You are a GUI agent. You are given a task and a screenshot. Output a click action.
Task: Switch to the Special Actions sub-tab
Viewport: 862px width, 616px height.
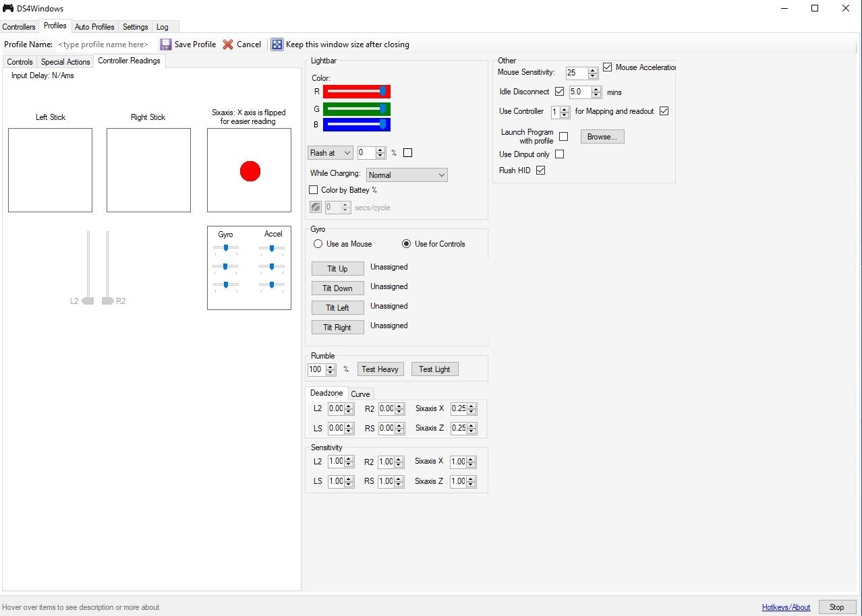click(65, 62)
